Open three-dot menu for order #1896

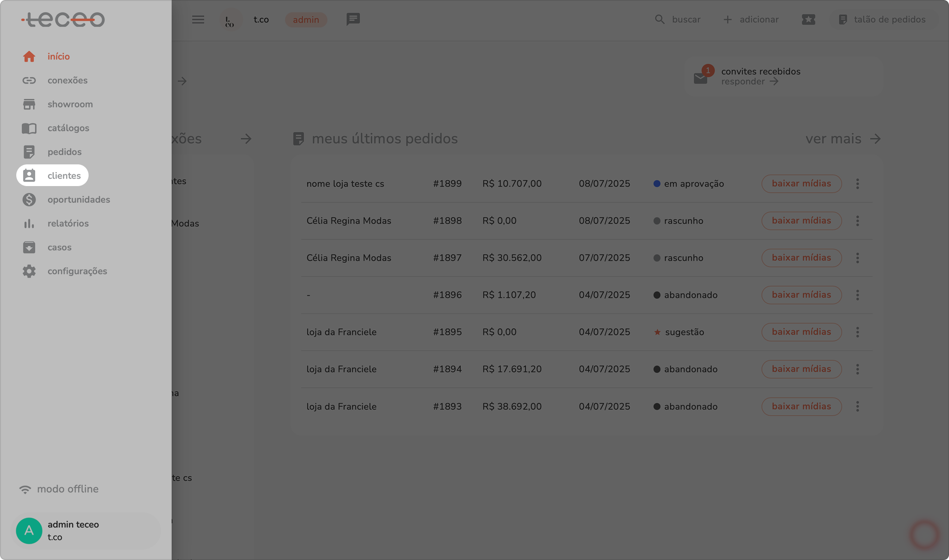pos(857,295)
